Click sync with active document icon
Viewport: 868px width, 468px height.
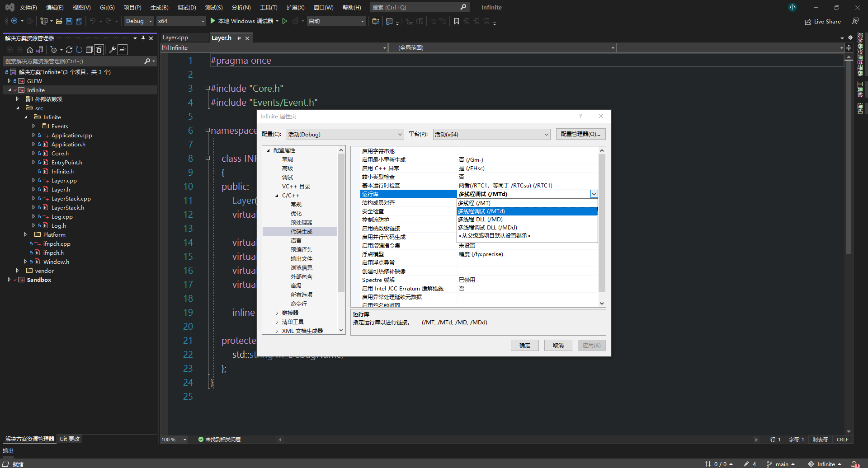pyautogui.click(x=69, y=50)
